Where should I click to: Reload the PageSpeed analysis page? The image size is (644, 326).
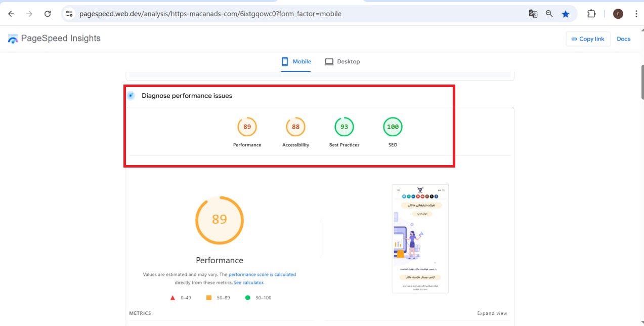pyautogui.click(x=48, y=14)
